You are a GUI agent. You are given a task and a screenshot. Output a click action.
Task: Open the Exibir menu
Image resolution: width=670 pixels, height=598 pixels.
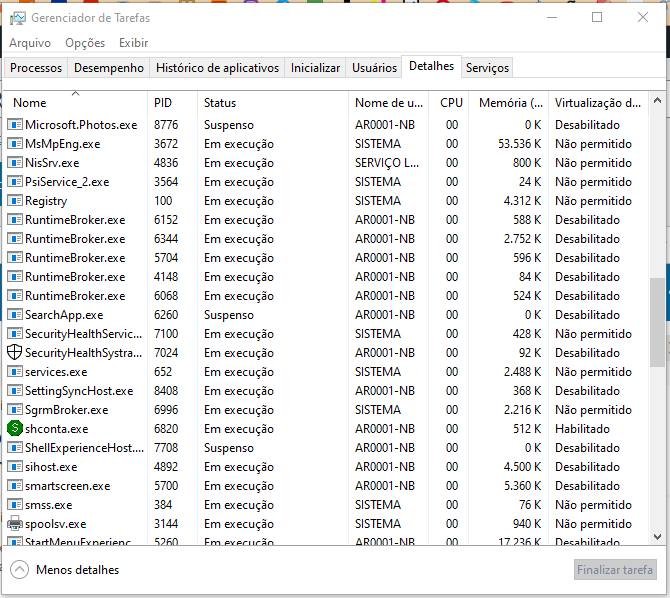(133, 43)
